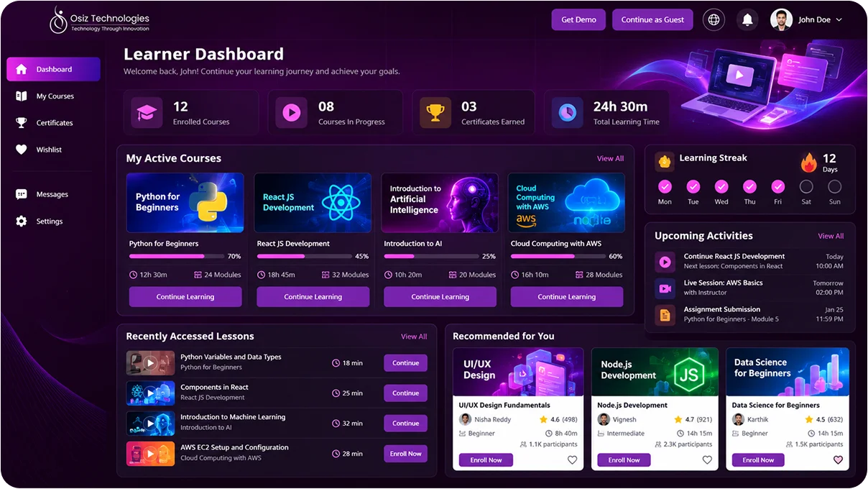Click the Learning Streak fire icon
This screenshot has width=868, height=489.
tap(809, 163)
